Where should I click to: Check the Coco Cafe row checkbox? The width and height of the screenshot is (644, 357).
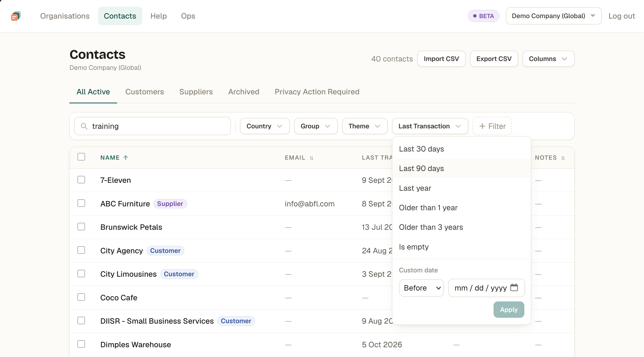point(81,297)
